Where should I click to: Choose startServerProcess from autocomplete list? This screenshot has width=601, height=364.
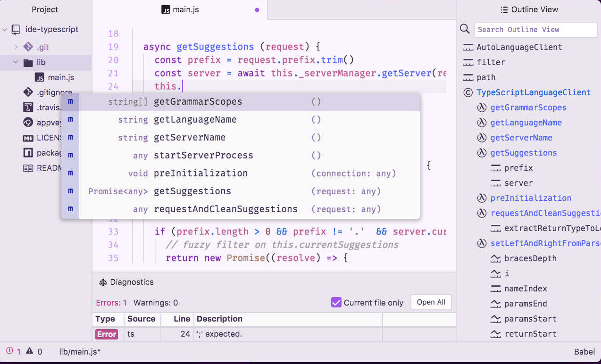(241, 156)
